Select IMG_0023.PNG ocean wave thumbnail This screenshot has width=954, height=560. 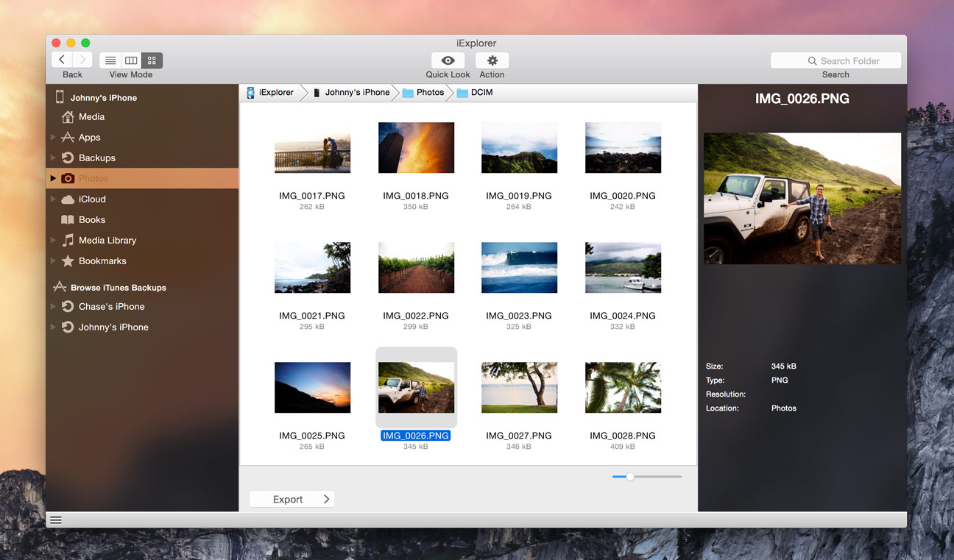click(x=519, y=268)
